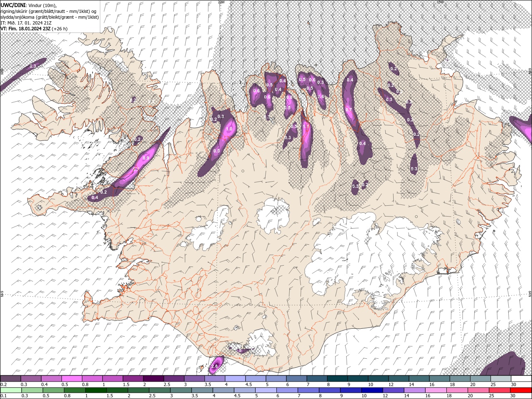Click the 1.0 snowfall value label on map
The image size is (532, 399).
[x=229, y=129]
